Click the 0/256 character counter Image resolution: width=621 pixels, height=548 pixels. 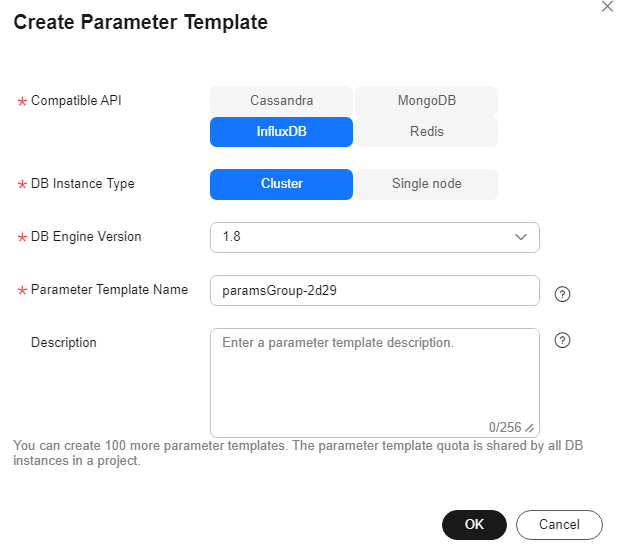pos(505,427)
